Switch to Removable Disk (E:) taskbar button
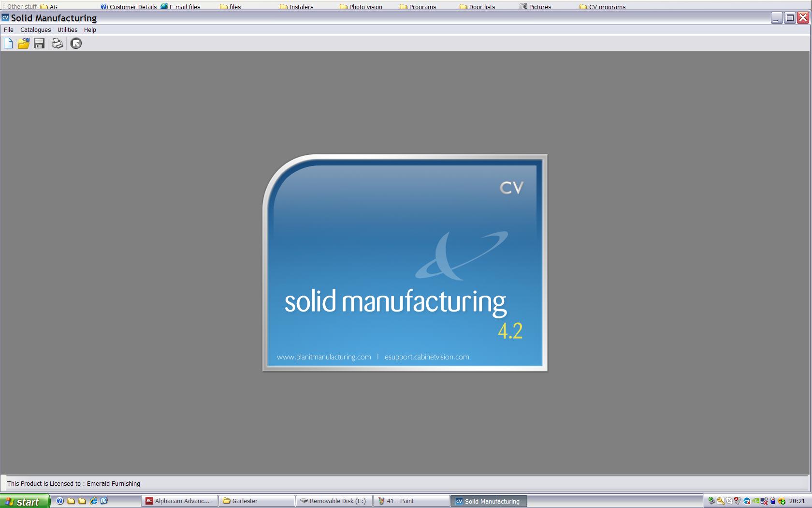Viewport: 812px width, 508px height. tap(334, 501)
